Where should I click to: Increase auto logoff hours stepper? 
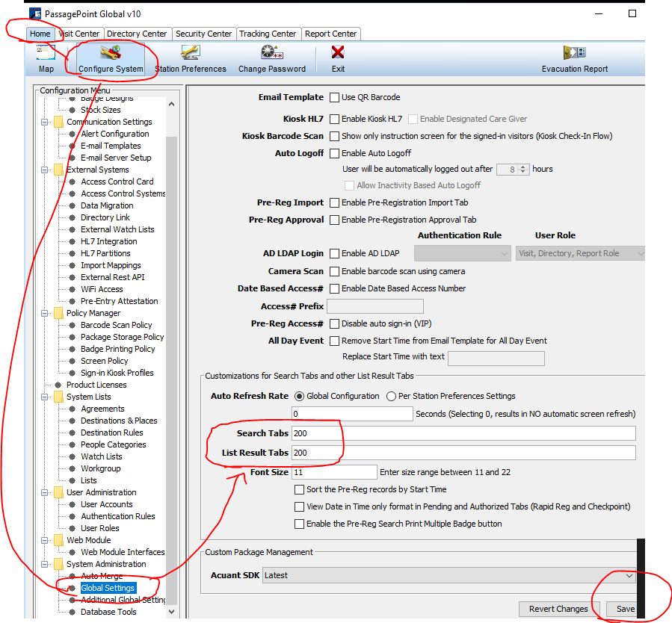pos(523,167)
